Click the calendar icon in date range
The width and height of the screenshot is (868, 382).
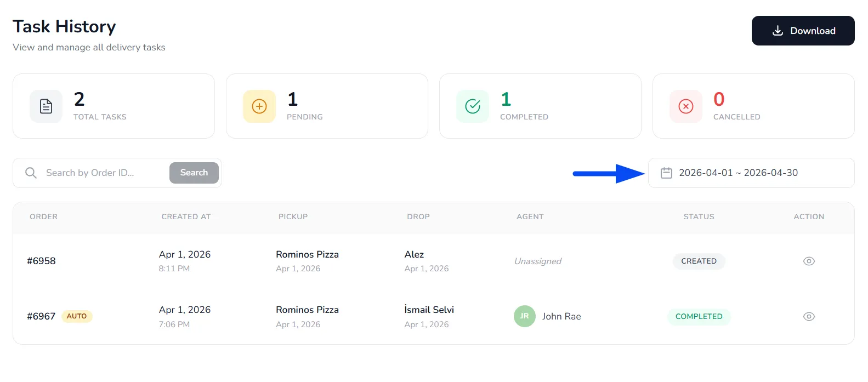666,173
